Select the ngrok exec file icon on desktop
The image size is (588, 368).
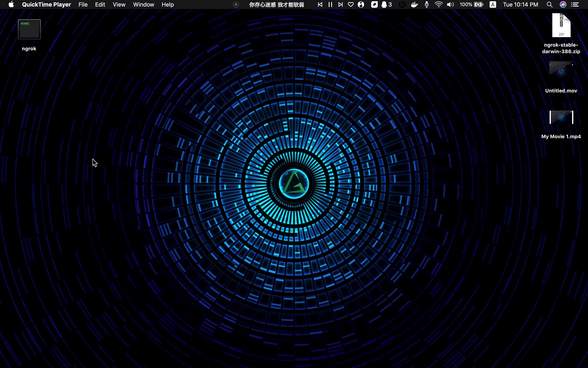[29, 29]
